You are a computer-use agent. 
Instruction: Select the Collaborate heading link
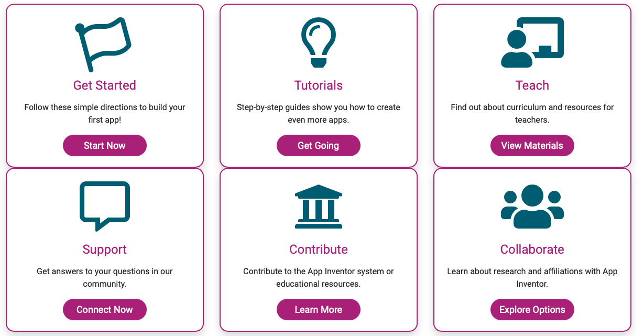532,250
